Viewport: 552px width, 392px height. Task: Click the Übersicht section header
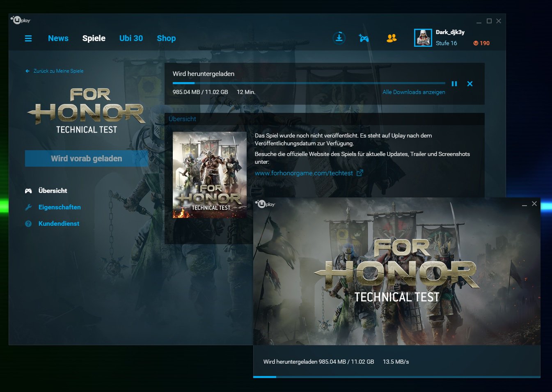pyautogui.click(x=182, y=119)
